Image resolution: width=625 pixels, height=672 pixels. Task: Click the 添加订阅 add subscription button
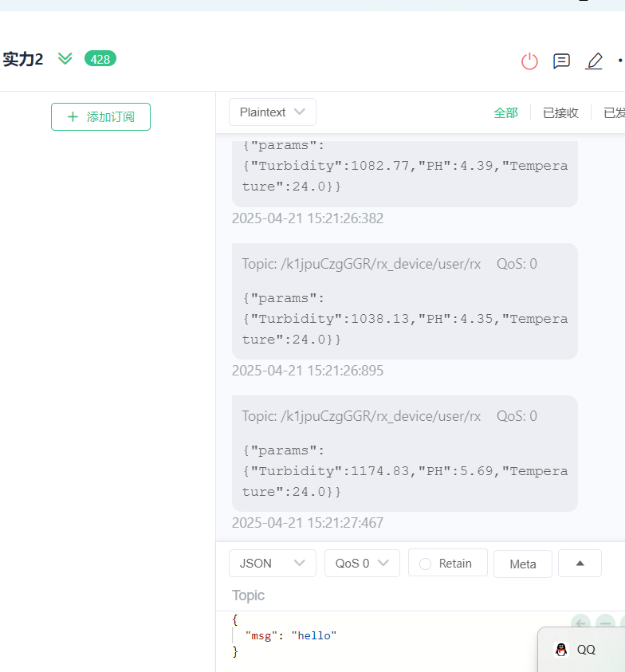tap(100, 116)
